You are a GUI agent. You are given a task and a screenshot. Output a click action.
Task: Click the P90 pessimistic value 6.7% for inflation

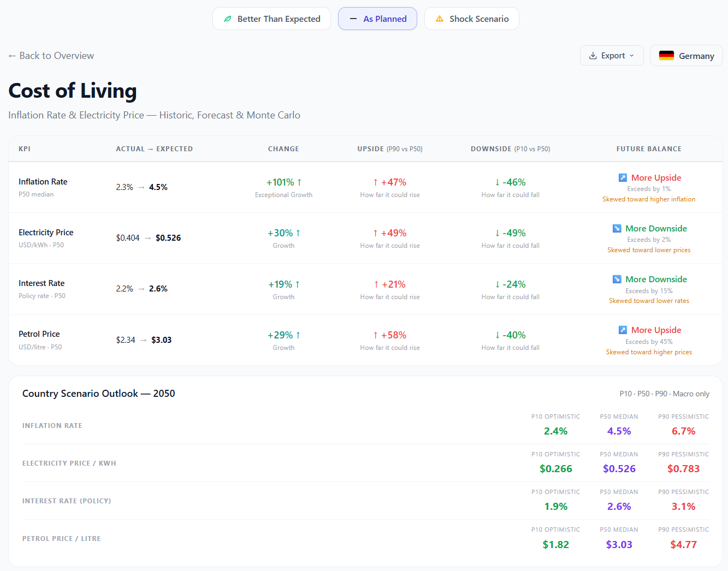pos(683,431)
